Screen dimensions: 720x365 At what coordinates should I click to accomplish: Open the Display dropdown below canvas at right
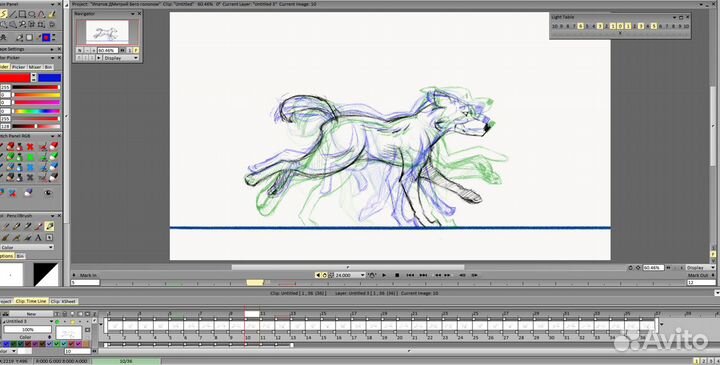(701, 267)
